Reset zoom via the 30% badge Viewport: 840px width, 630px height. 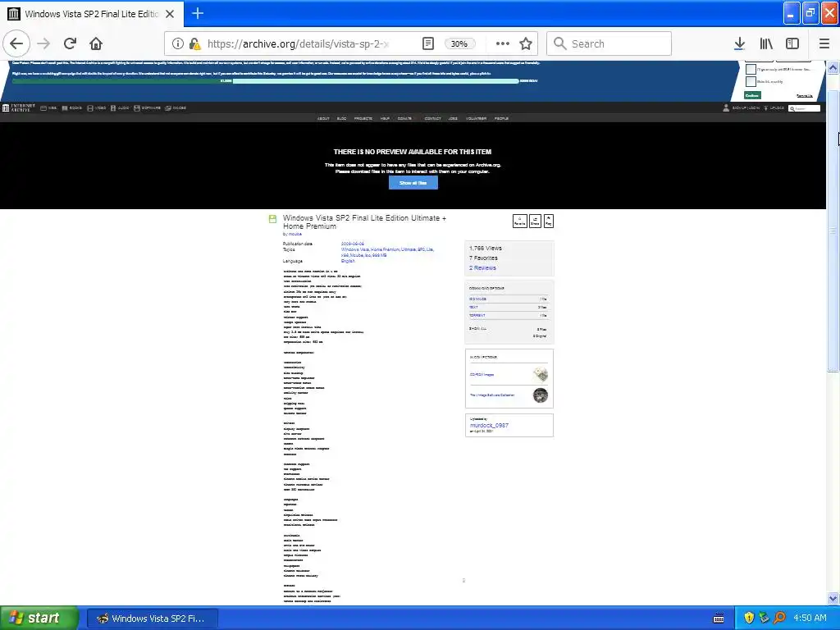pos(459,44)
